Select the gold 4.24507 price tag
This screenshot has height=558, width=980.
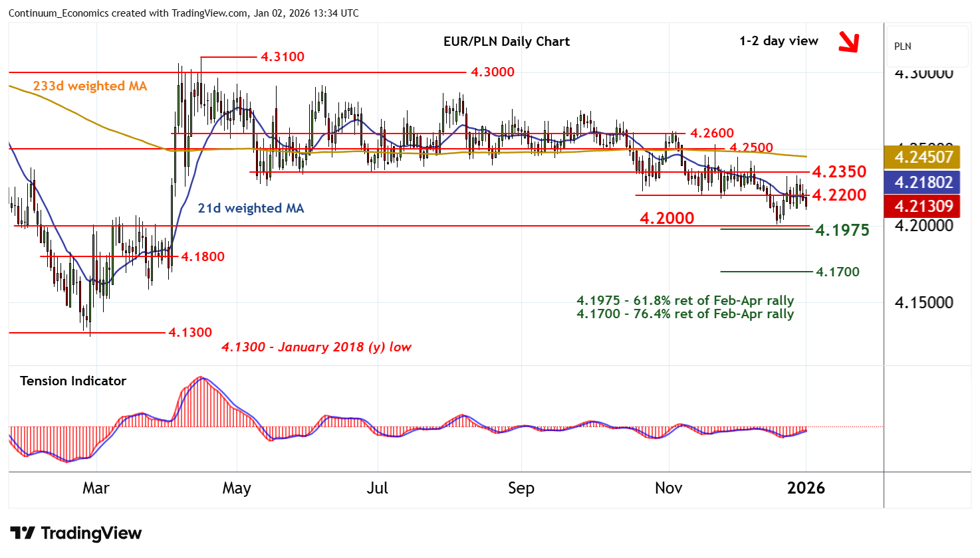[923, 157]
